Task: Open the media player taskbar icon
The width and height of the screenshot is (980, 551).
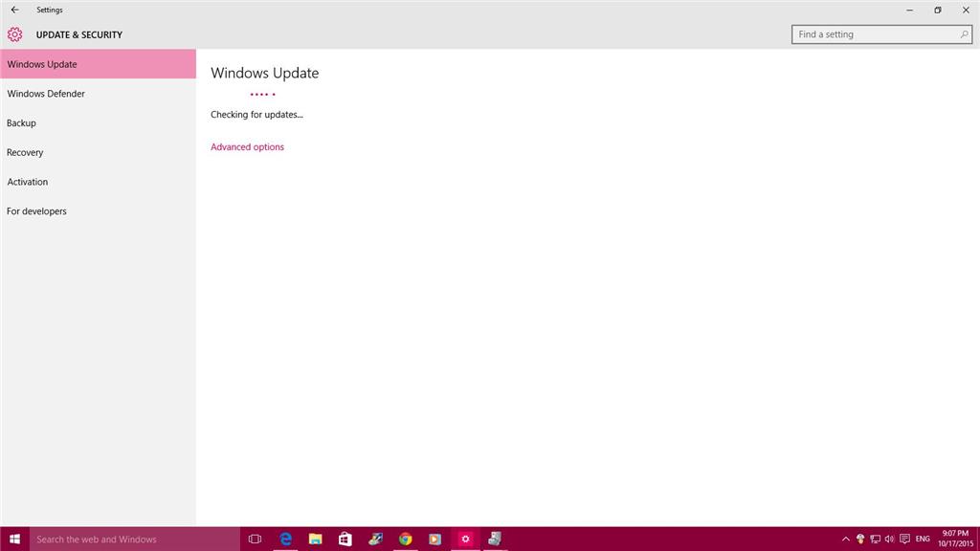Action: pyautogui.click(x=435, y=539)
